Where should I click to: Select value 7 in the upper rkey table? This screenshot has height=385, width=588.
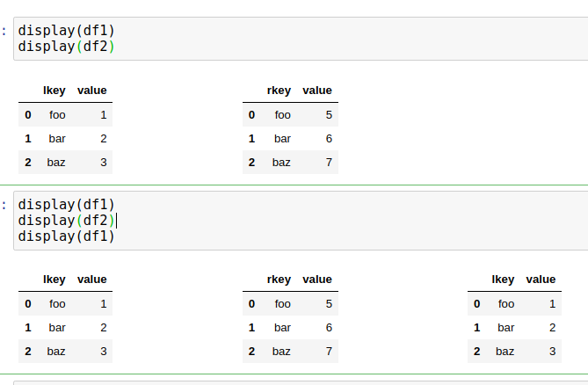[x=329, y=163]
